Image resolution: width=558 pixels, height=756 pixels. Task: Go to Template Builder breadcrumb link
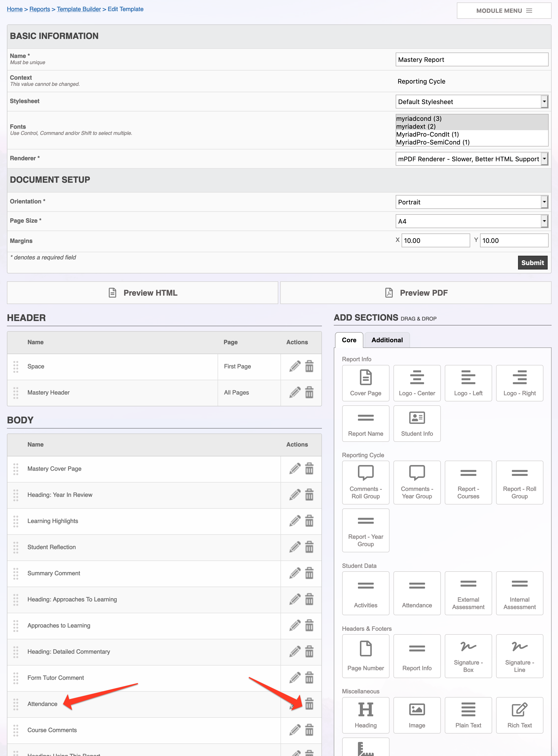tap(79, 9)
